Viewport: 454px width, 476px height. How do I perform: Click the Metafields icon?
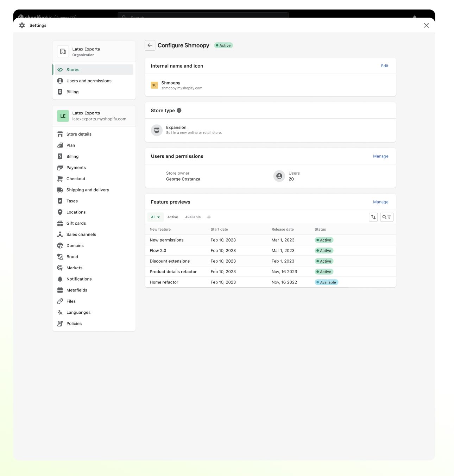60,290
